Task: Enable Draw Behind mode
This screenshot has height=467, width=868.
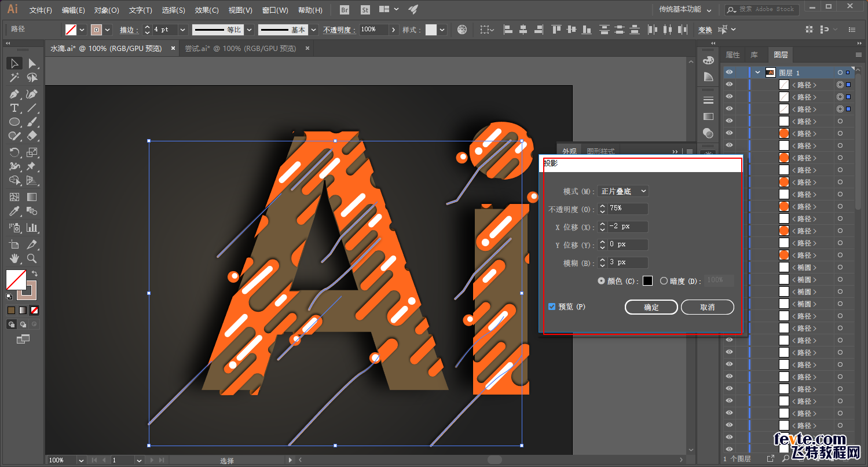Action: [x=23, y=324]
